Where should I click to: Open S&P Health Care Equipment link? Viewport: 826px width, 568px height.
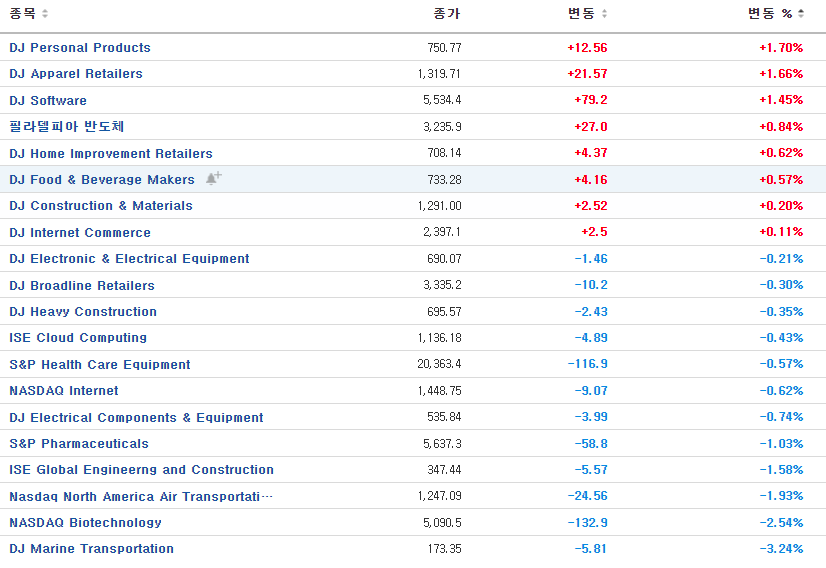coord(100,364)
